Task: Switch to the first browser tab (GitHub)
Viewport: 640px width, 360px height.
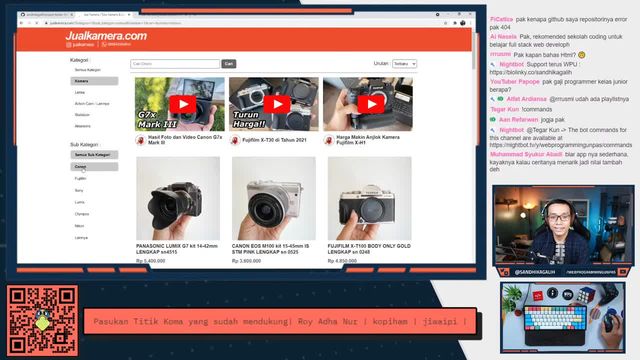Action: [x=47, y=15]
